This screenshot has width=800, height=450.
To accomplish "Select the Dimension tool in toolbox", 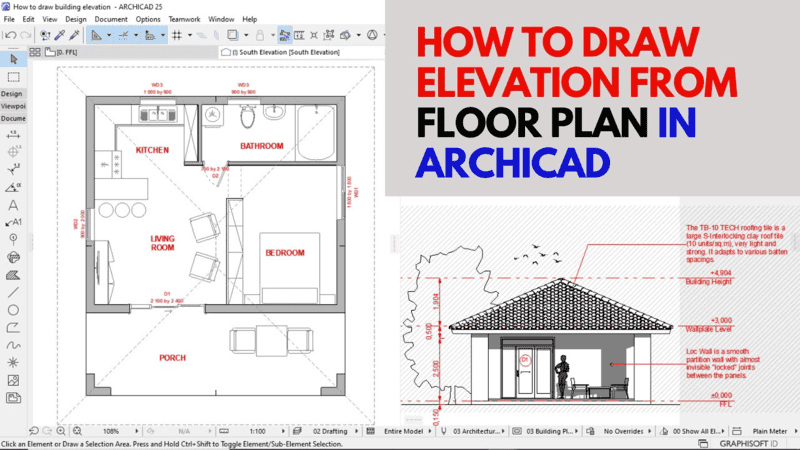I will click(x=13, y=135).
